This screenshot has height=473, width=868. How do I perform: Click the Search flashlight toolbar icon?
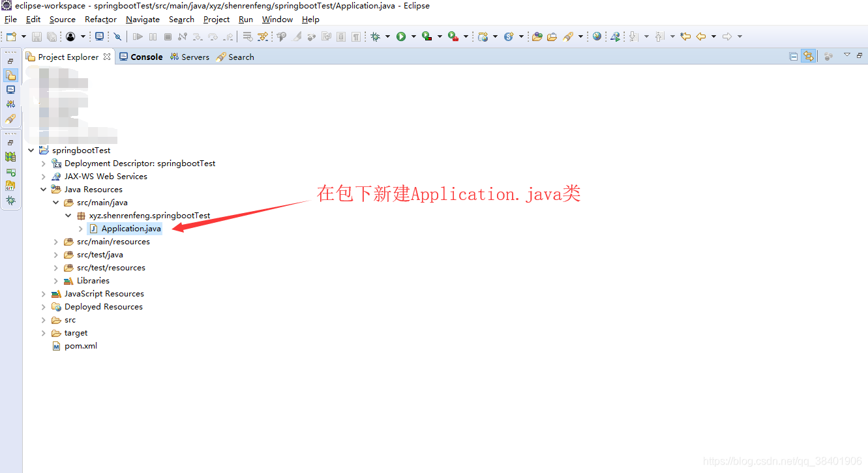pos(567,36)
